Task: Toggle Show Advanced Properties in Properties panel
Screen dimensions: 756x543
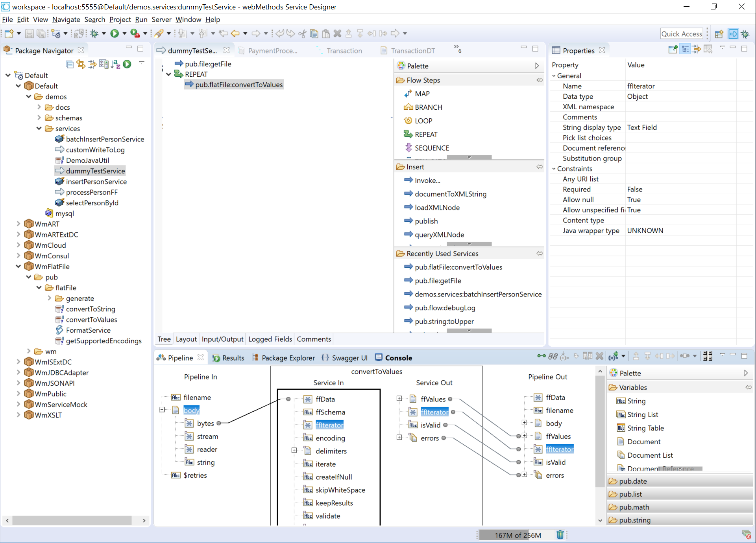Action: tap(697, 50)
